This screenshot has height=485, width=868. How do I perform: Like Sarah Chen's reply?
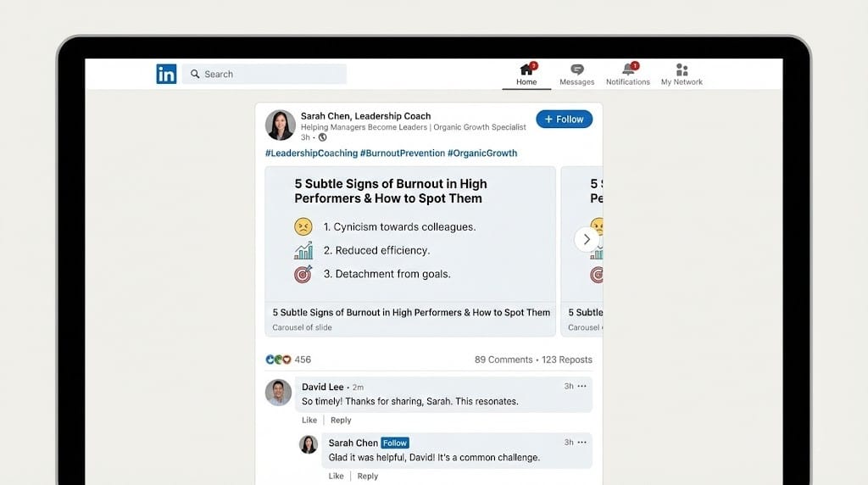point(336,477)
